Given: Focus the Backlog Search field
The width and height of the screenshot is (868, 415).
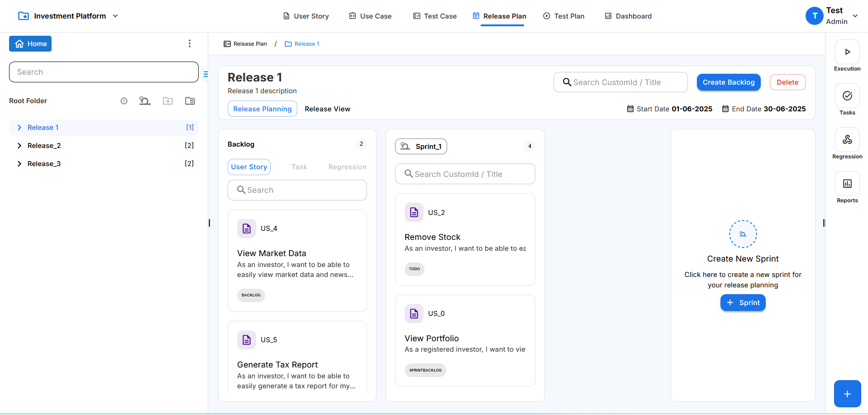Looking at the screenshot, I should click(297, 190).
